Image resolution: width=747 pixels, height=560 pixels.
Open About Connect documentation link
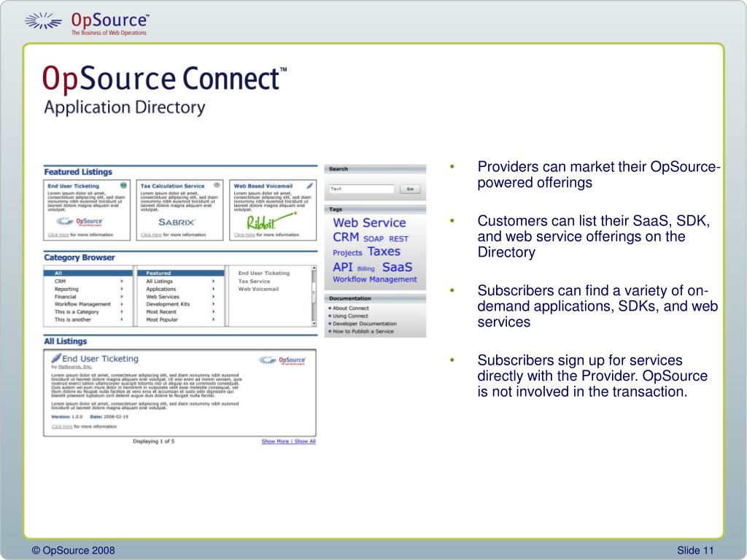tap(351, 308)
